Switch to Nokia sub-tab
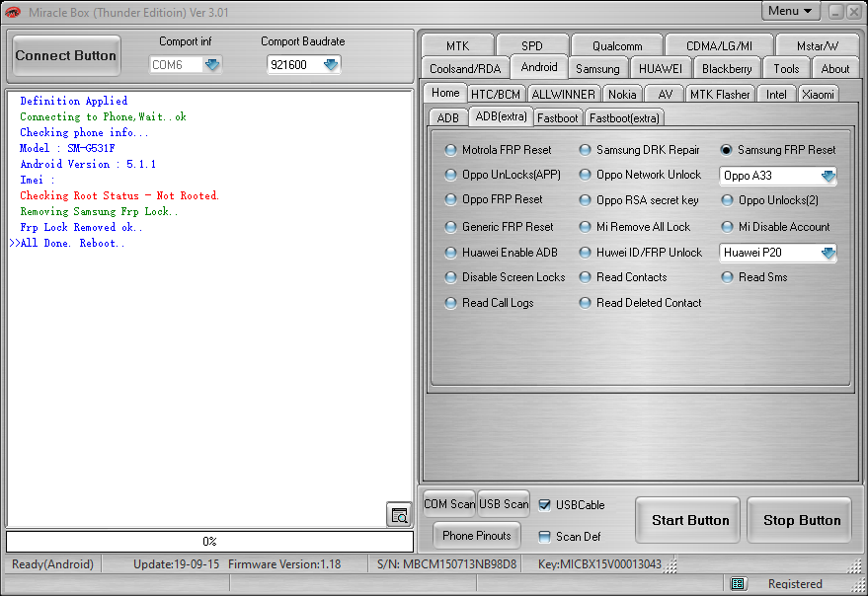 pyautogui.click(x=622, y=94)
